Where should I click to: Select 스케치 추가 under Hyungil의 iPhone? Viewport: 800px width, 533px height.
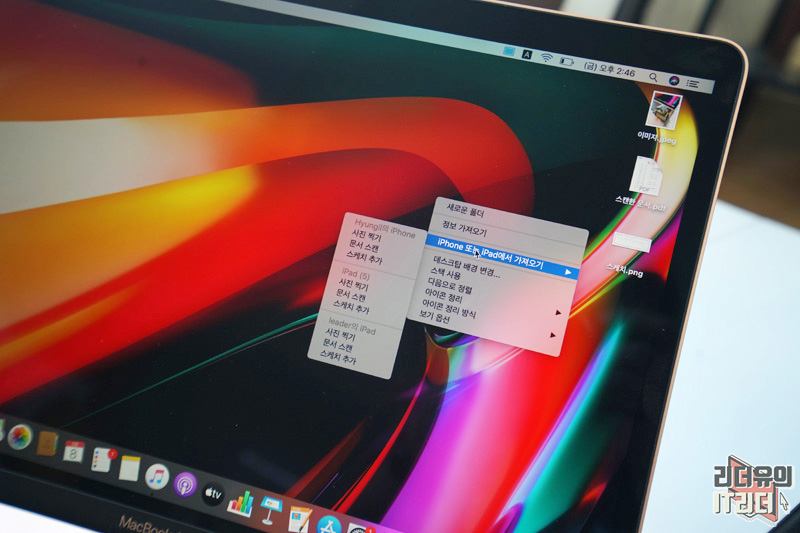point(364,259)
